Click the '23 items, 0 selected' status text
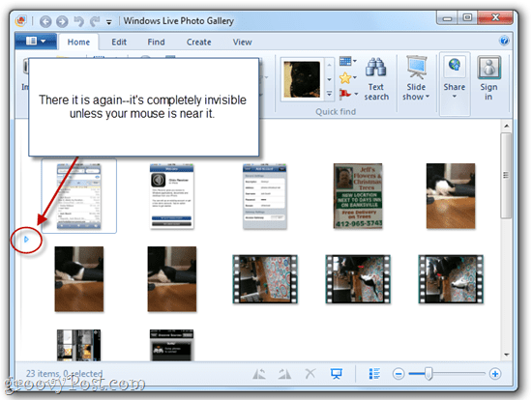The height and width of the screenshot is (400, 532). click(64, 373)
